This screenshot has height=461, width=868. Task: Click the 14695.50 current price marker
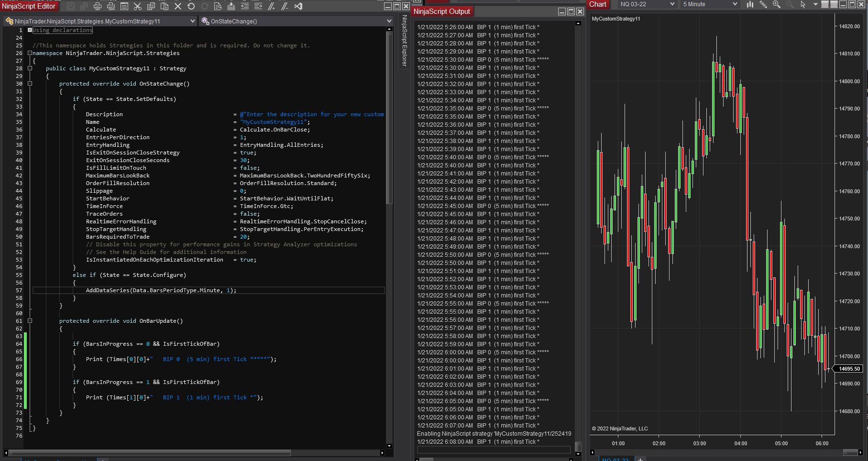click(849, 369)
